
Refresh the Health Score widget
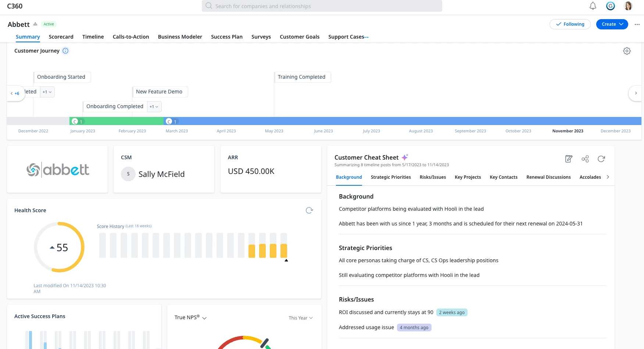pyautogui.click(x=309, y=210)
